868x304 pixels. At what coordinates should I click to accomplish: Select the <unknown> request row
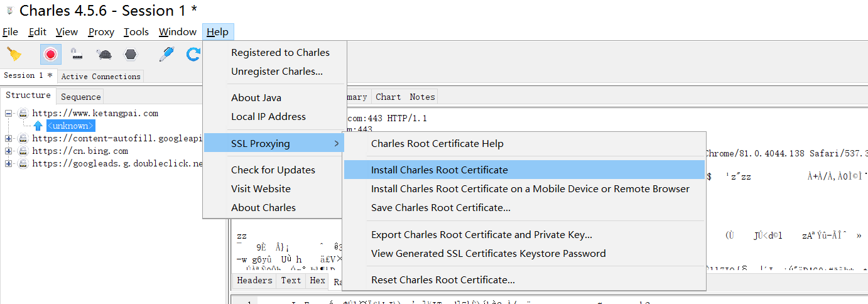[70, 126]
